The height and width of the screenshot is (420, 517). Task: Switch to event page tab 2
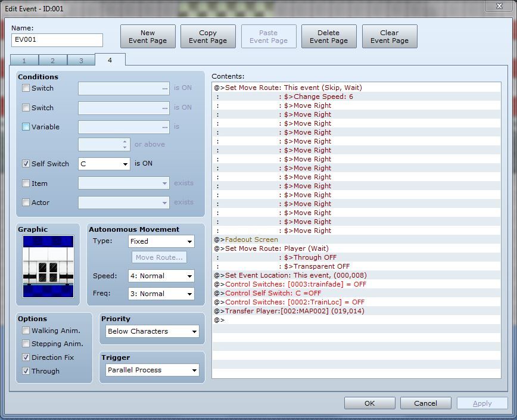(x=52, y=61)
